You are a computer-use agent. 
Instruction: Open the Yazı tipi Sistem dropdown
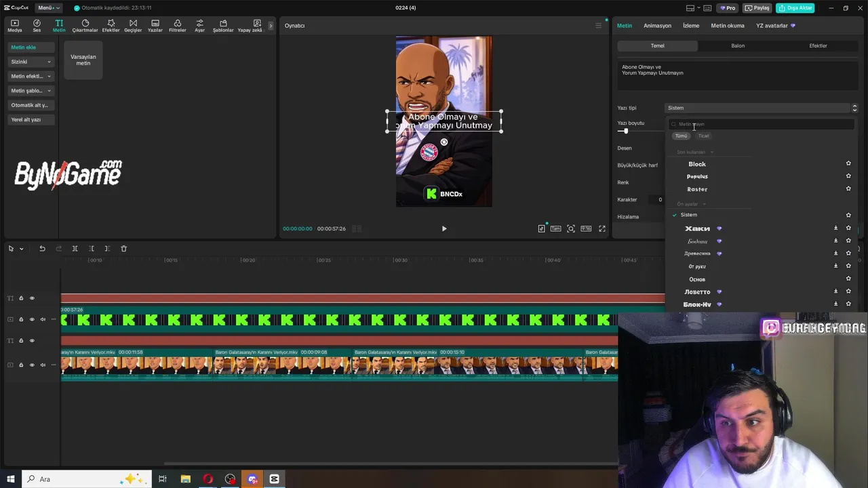click(762, 108)
